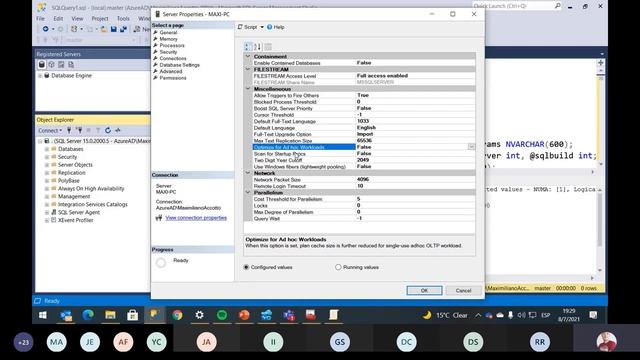
Task: Select Integration Services Catalogs node
Action: click(92, 204)
